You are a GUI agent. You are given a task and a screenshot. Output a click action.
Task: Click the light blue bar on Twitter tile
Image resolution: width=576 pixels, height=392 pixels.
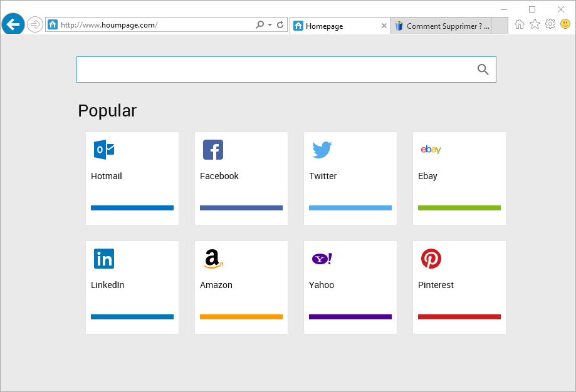coord(350,208)
